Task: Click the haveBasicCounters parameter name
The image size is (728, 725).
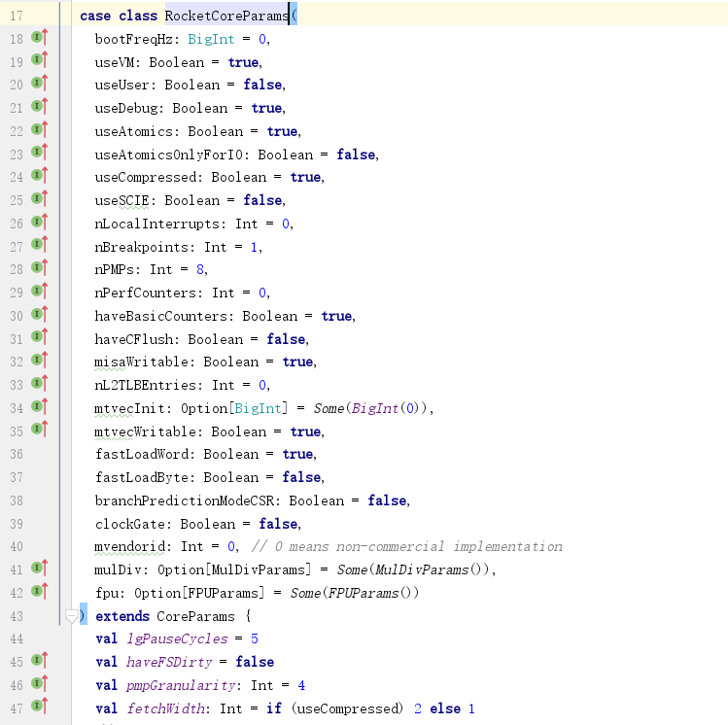Action: (x=160, y=316)
